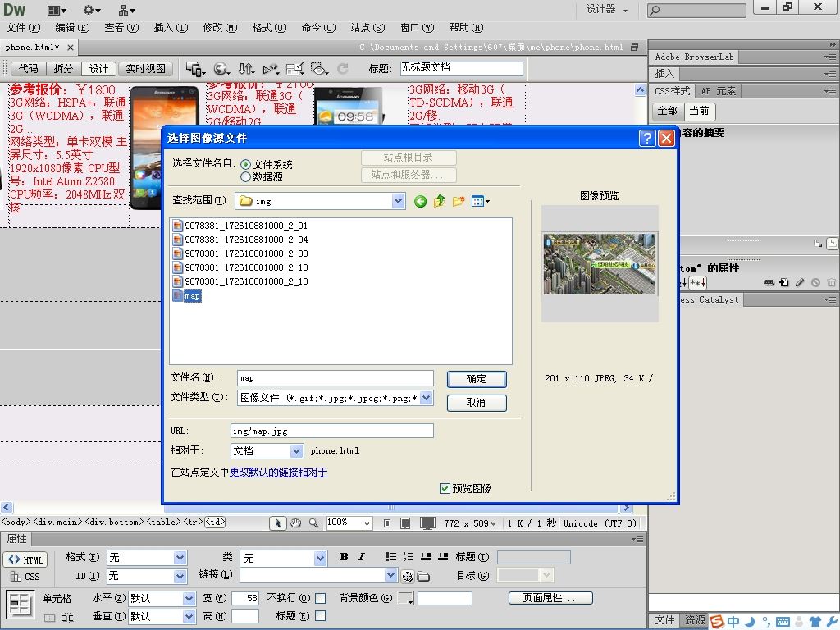Select file 9078381_172610881000_2_13 in list
This screenshot has width=840, height=630.
coord(240,281)
